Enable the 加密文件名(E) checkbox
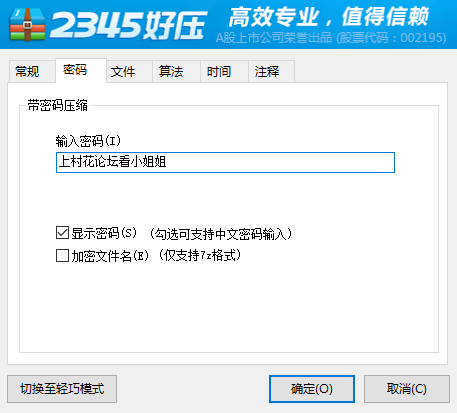This screenshot has width=457, height=413. coord(62,256)
